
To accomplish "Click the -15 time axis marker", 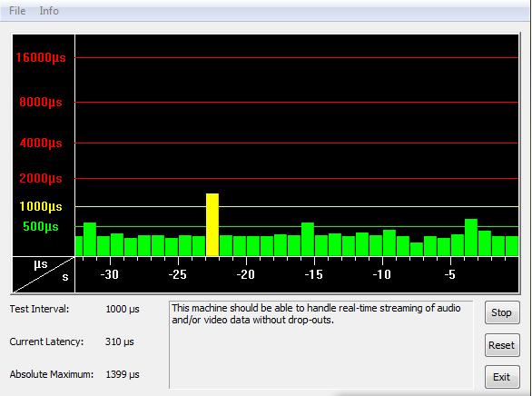I will point(314,274).
